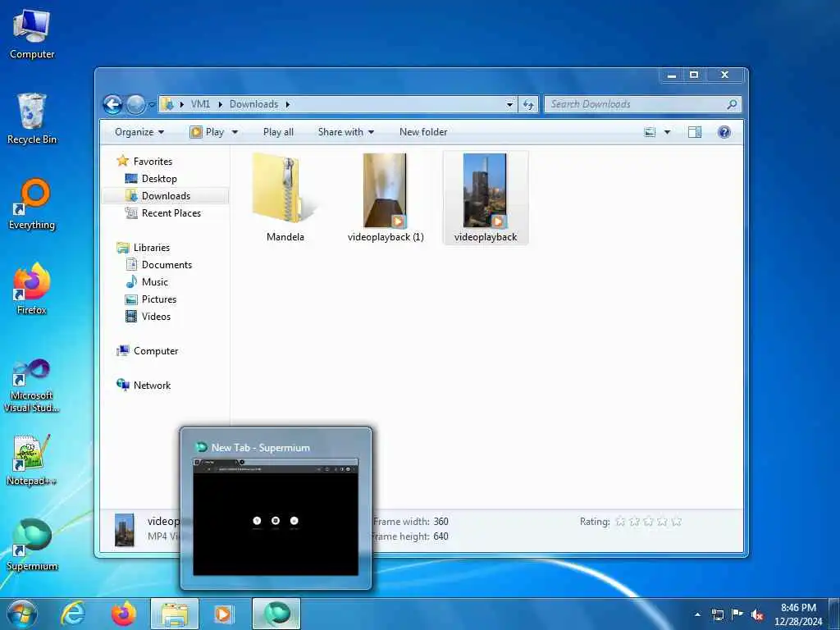
Task: Launch Internet Explorer from the taskbar
Action: point(72,614)
